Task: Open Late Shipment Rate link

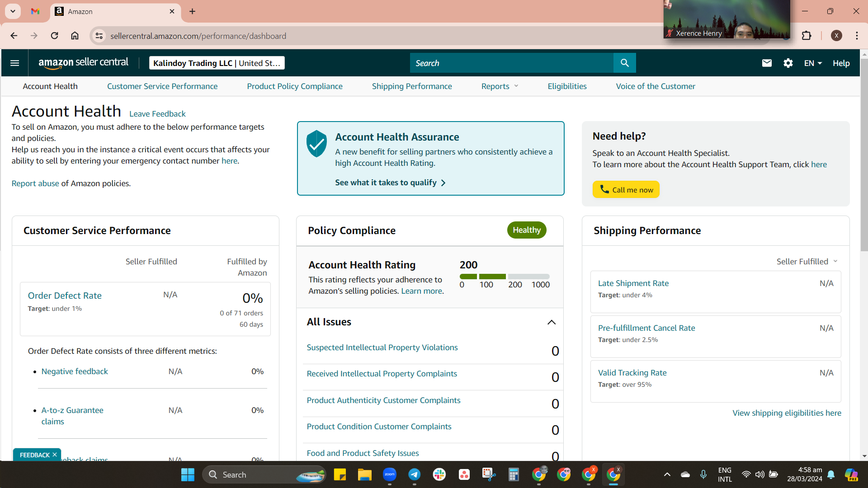Action: [633, 283]
